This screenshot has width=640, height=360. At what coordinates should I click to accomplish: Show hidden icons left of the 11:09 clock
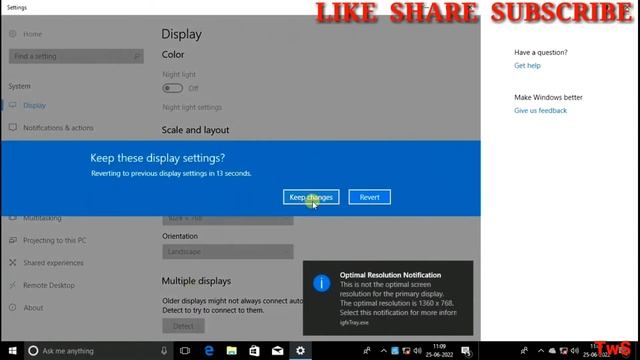click(x=384, y=351)
